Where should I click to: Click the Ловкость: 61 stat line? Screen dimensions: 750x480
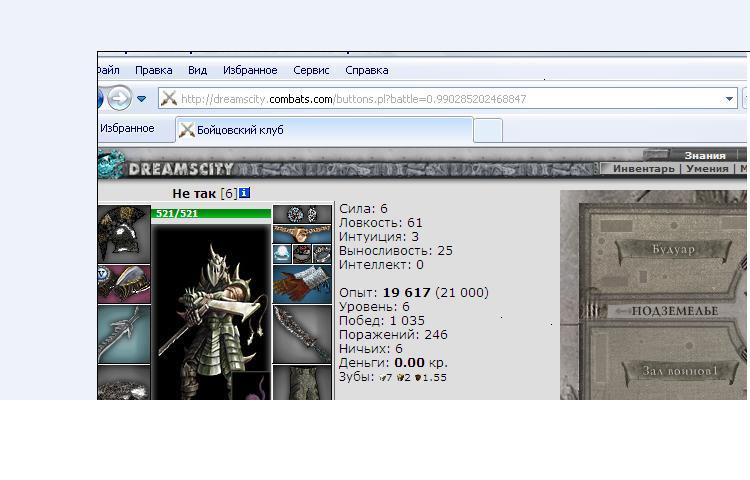click(x=381, y=223)
